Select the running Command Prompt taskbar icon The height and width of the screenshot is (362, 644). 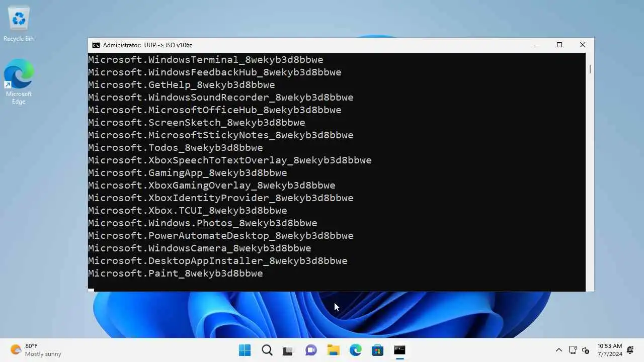tap(399, 350)
